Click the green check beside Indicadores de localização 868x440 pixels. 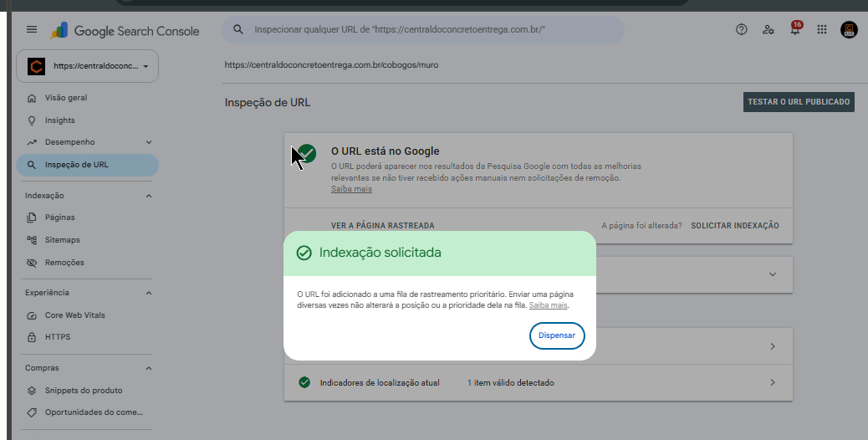tap(304, 382)
